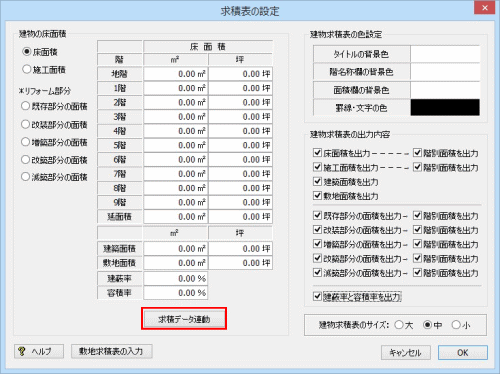Toggle 階別面積を出力 beside 床面積を出力
The image size is (500, 374).
pyautogui.click(x=417, y=153)
